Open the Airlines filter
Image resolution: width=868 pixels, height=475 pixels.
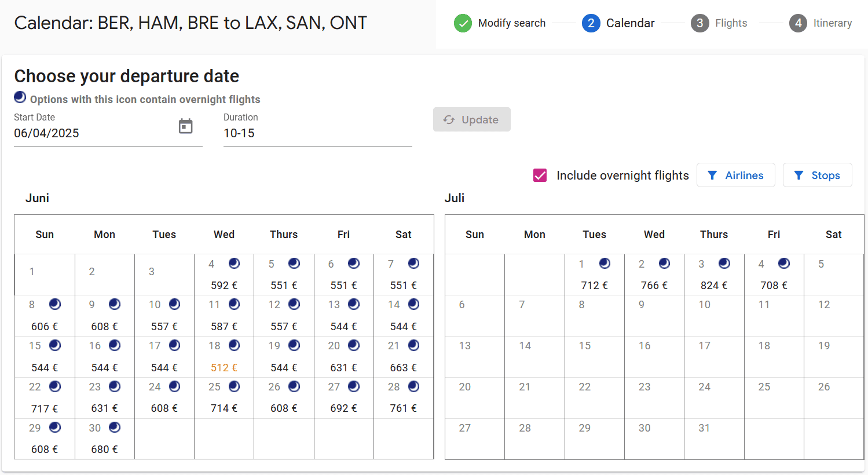coord(735,176)
